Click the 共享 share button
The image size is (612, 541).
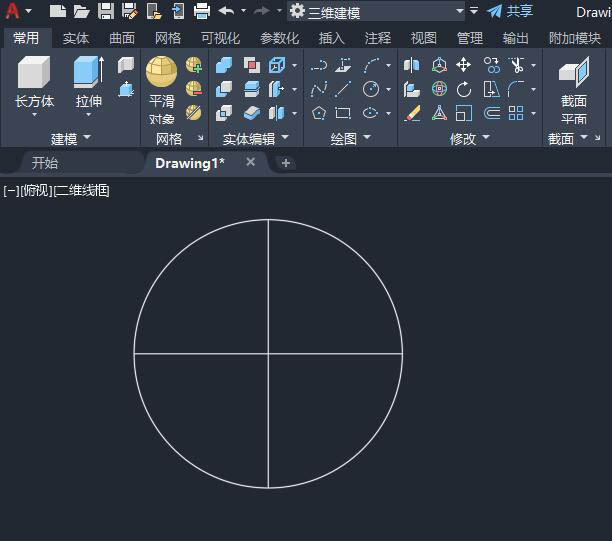[510, 11]
